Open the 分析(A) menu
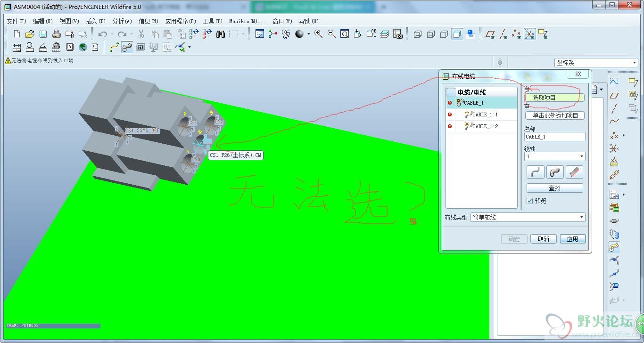Viewport: 644px width, 343px height. (x=122, y=21)
